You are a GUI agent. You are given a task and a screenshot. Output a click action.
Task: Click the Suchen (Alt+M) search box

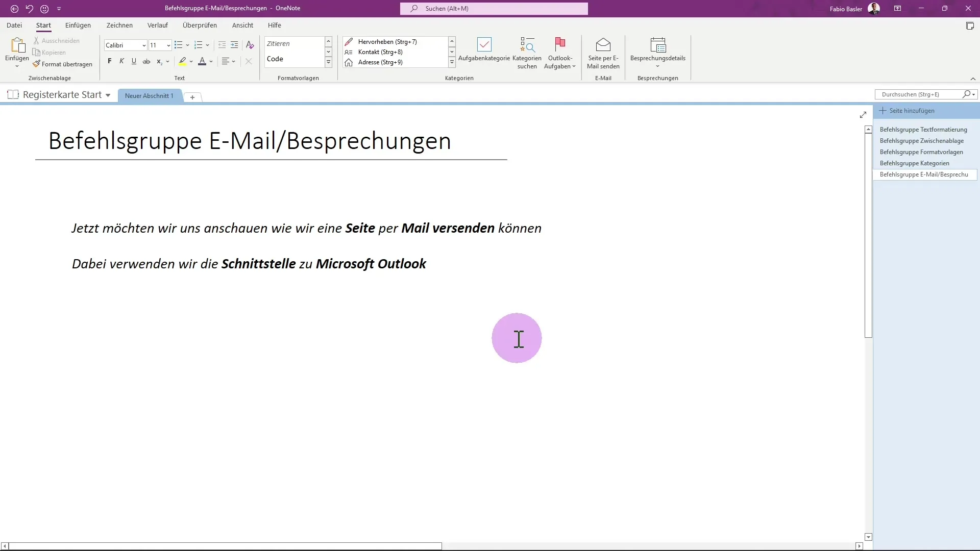click(x=494, y=9)
